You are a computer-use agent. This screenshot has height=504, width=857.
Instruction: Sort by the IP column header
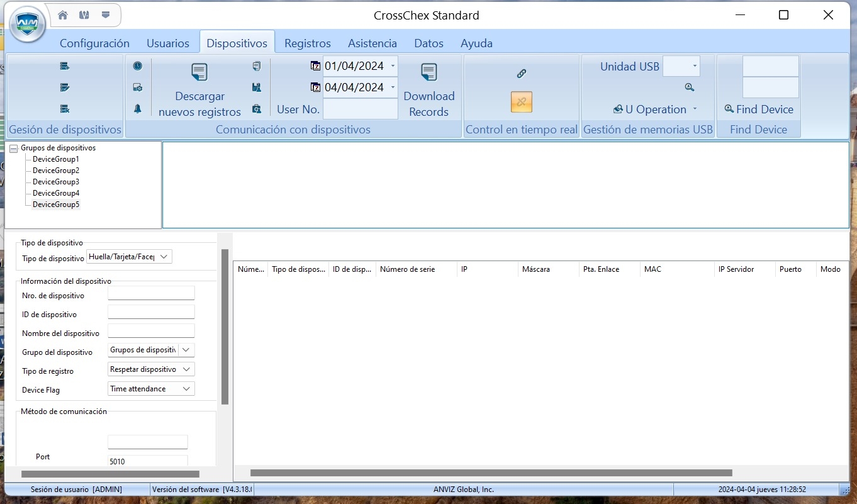488,269
